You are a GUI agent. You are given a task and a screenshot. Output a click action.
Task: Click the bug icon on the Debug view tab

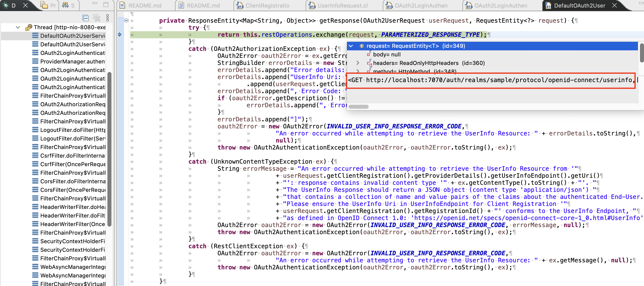[6, 5]
